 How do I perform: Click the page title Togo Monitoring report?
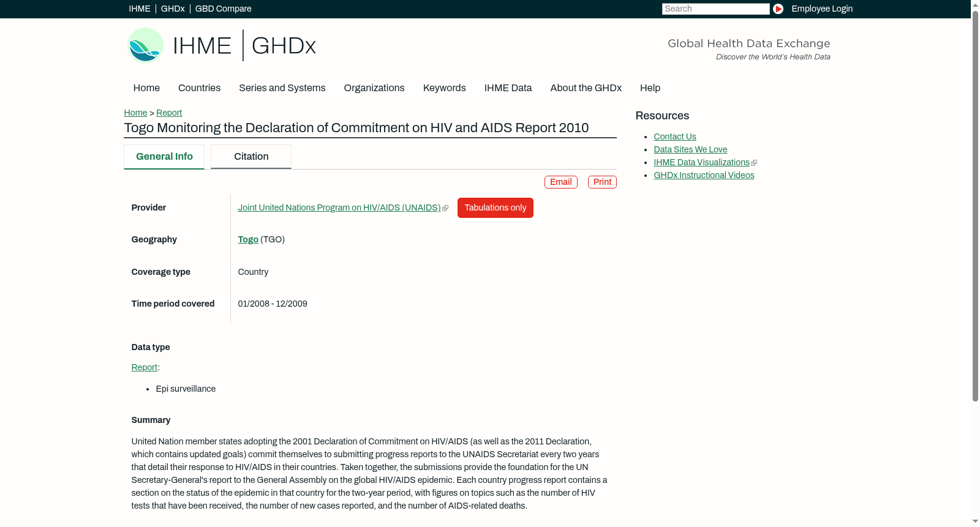(x=356, y=128)
